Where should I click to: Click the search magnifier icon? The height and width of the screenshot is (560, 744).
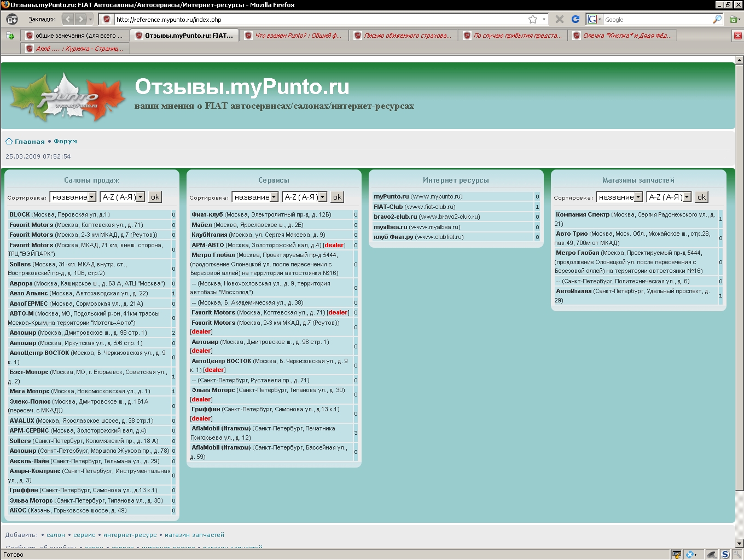[x=717, y=19]
